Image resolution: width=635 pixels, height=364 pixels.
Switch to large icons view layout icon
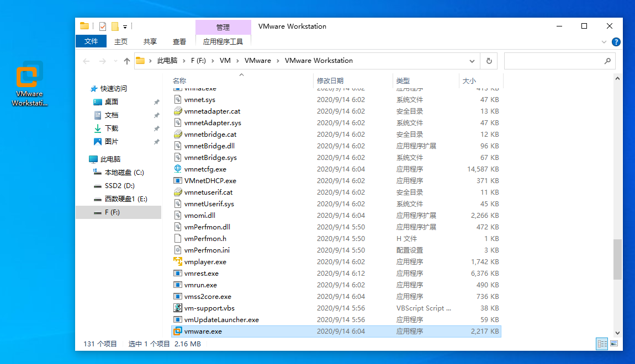point(614,344)
